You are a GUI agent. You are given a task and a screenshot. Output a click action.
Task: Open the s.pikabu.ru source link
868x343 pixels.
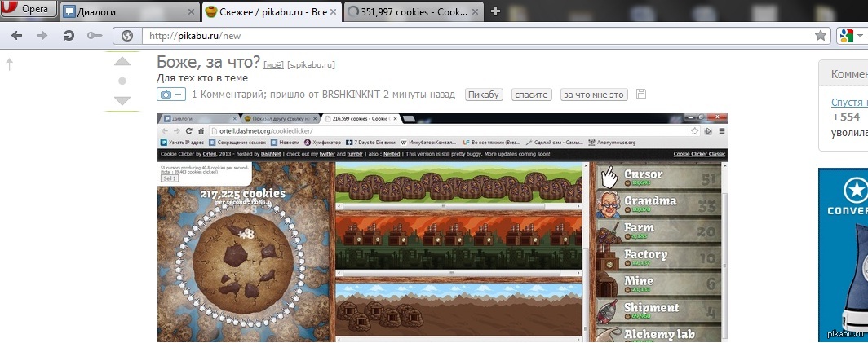(x=311, y=64)
